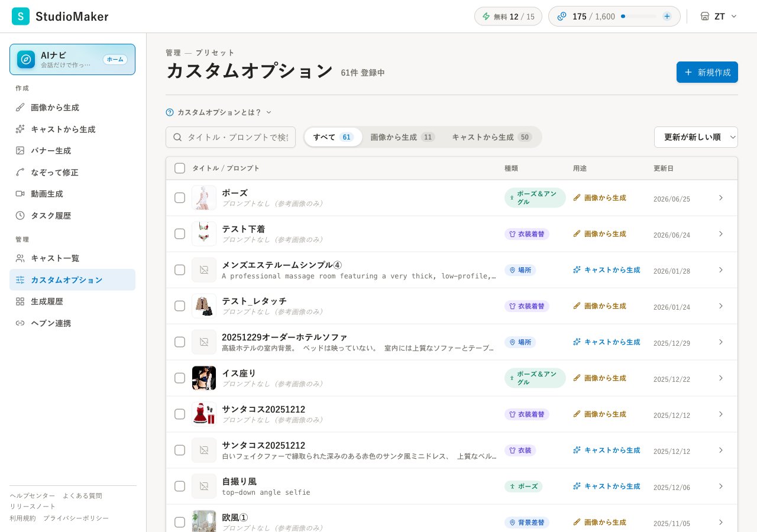This screenshot has height=532, width=757.
Task: Click the StudioMaker logo icon
Action: click(21, 17)
